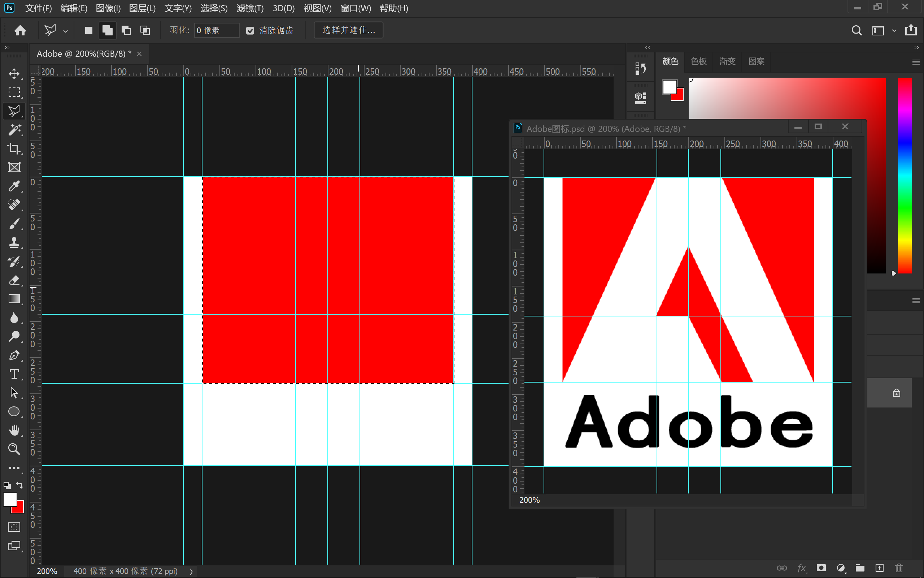Image resolution: width=924 pixels, height=578 pixels.
Task: Open the workspace switcher dropdown
Action: click(894, 31)
